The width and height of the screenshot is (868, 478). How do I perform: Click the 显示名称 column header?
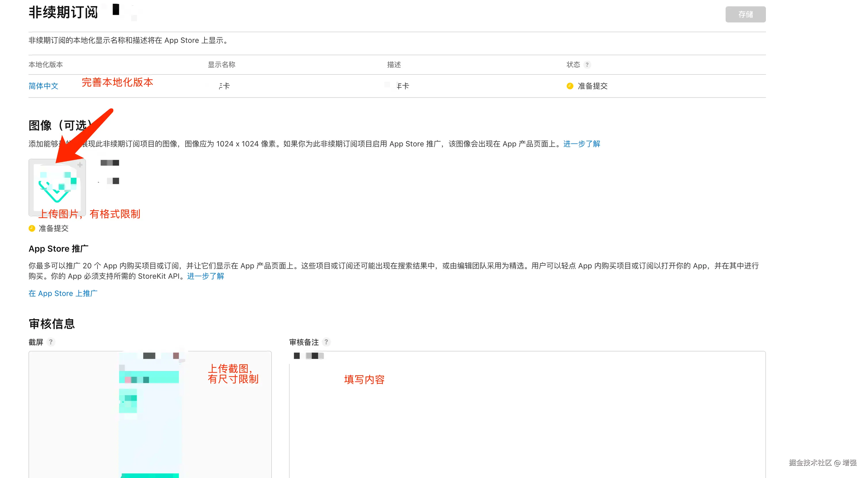click(221, 65)
